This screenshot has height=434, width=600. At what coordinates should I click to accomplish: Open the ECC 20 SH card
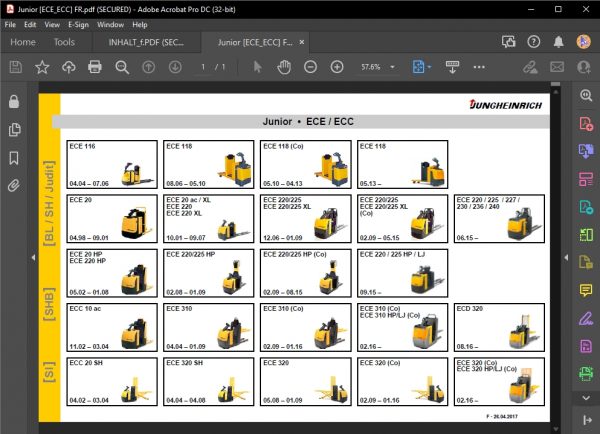click(x=112, y=382)
